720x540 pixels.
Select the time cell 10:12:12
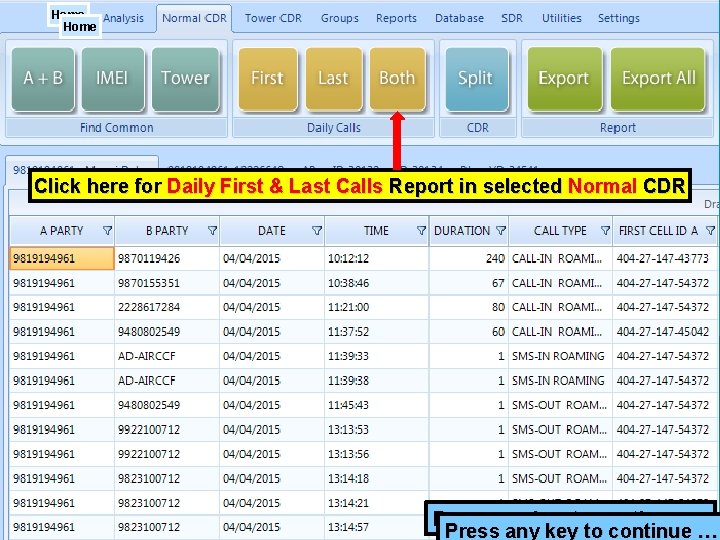coord(377,259)
